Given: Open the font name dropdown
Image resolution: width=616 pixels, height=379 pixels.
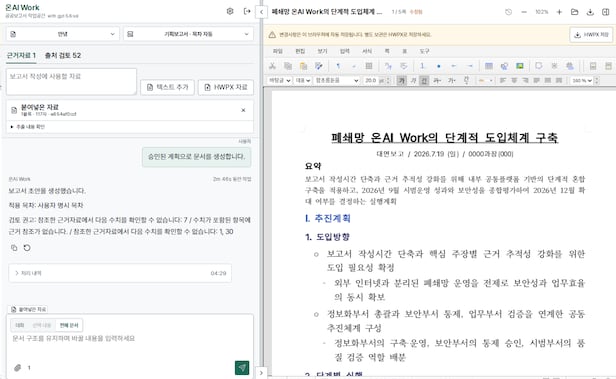Looking at the screenshot, I should (337, 81).
